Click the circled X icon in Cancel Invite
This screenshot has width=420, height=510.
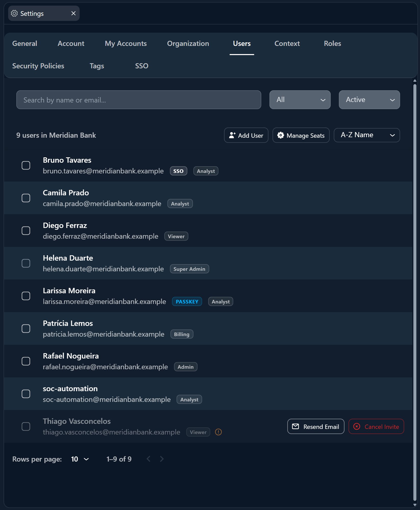(x=357, y=426)
